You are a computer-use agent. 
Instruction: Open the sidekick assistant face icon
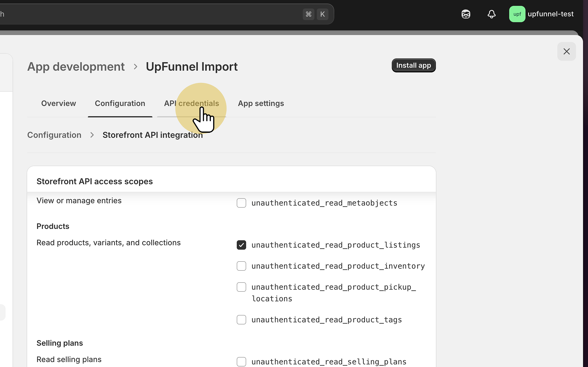pyautogui.click(x=466, y=14)
